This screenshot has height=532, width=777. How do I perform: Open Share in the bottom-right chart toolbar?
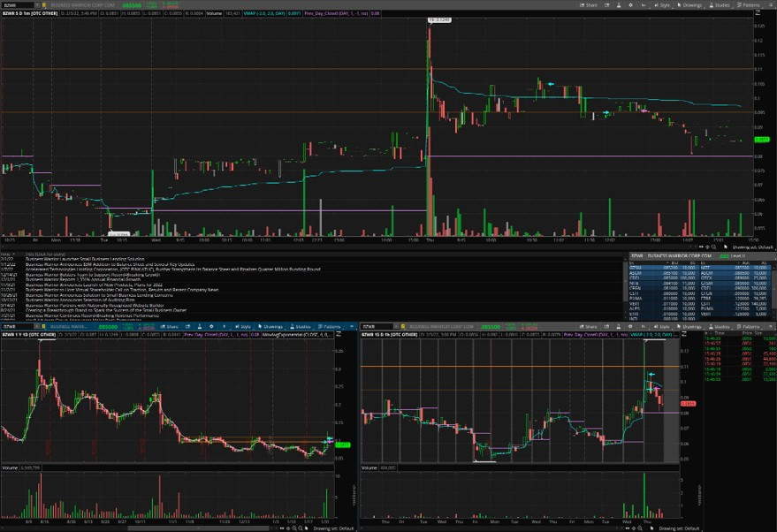pyautogui.click(x=590, y=327)
